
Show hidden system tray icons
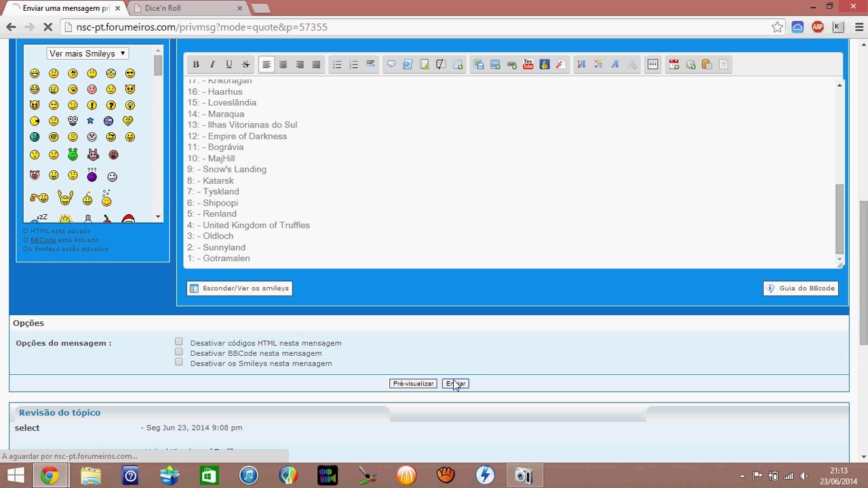click(x=743, y=476)
